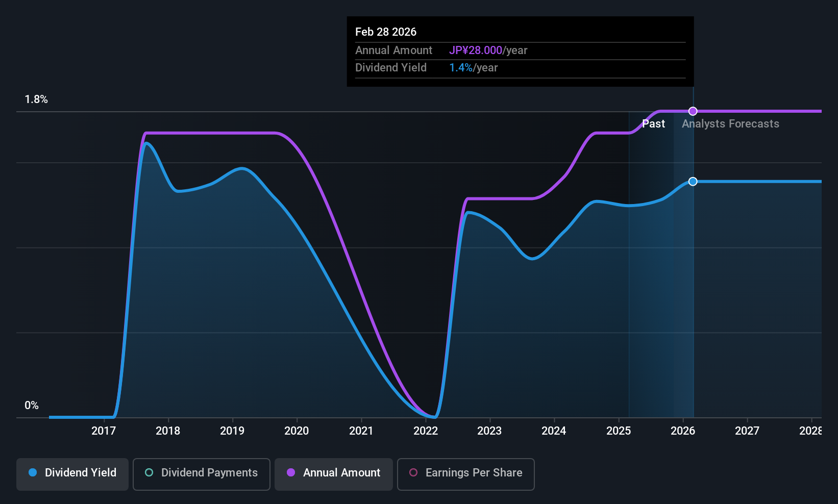
Task: Toggle the Annual Amount legend series
Action: (x=334, y=474)
